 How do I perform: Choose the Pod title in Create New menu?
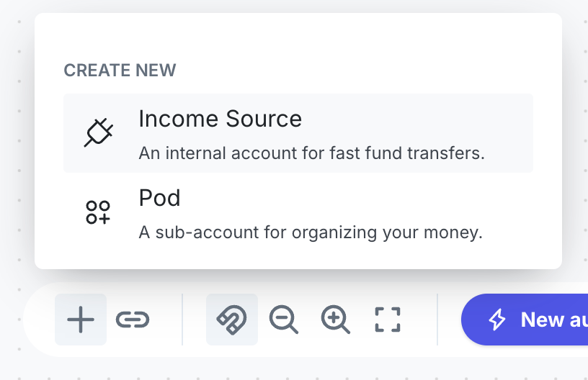point(159,198)
